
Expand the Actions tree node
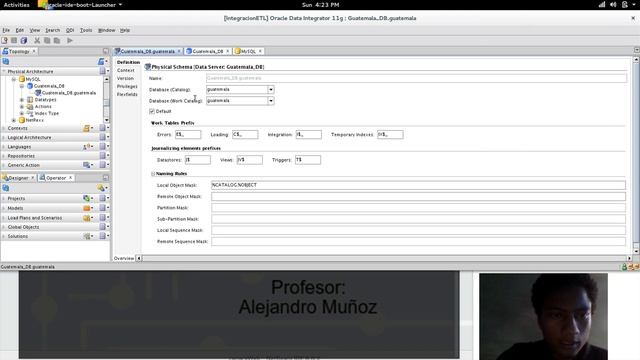click(22, 107)
